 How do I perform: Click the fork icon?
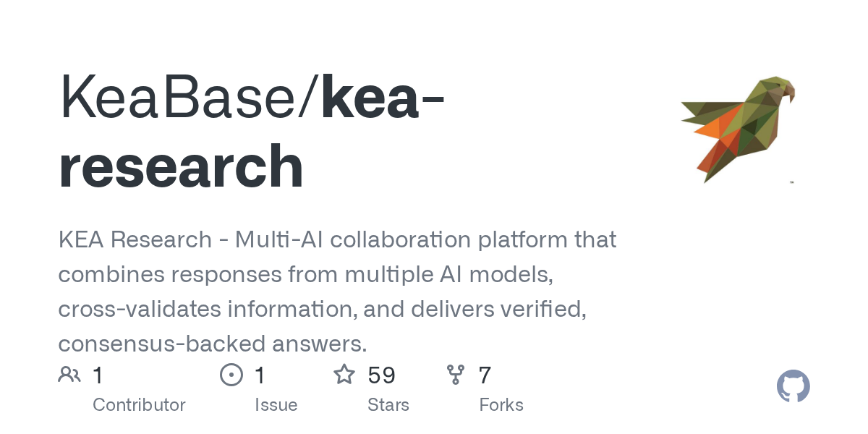(x=456, y=375)
